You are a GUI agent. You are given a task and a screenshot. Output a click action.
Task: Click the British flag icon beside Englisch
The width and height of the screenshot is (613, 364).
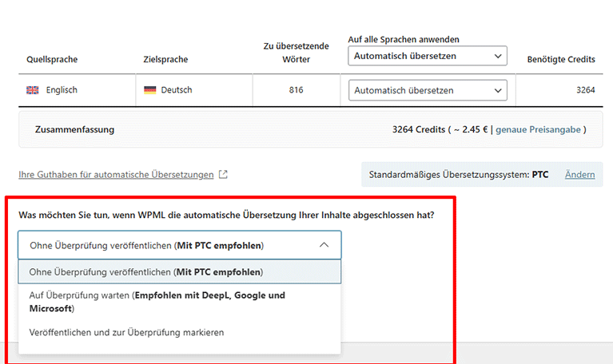[33, 90]
